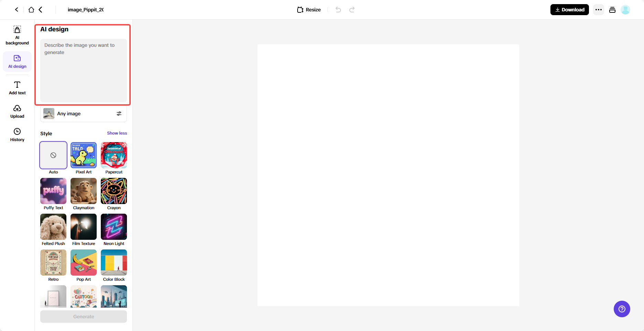Choose the Papercut style
The image size is (644, 331).
[x=114, y=155]
